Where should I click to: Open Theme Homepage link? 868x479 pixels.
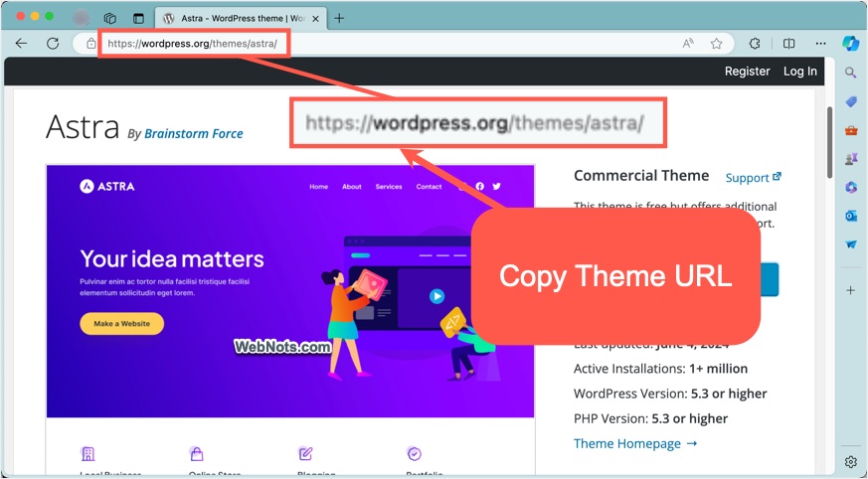point(635,443)
